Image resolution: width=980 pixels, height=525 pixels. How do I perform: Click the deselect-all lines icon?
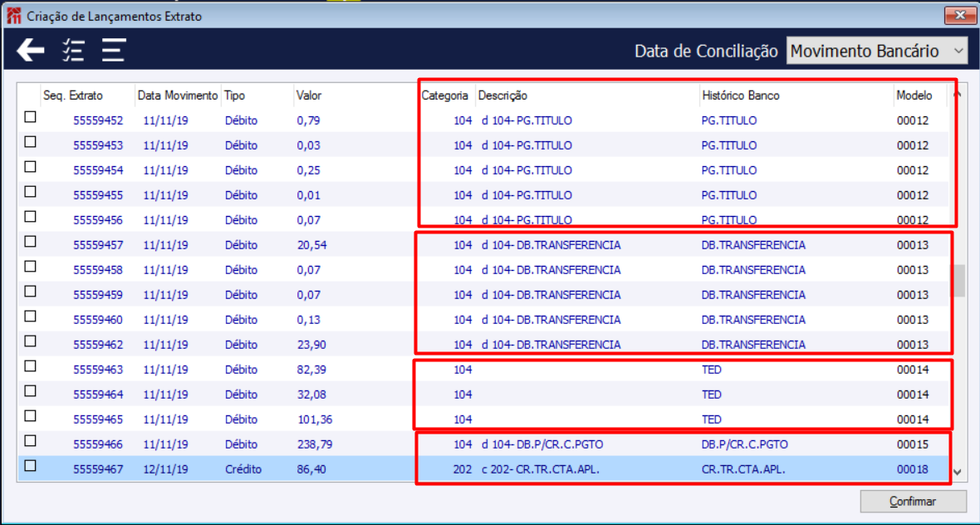(x=115, y=50)
